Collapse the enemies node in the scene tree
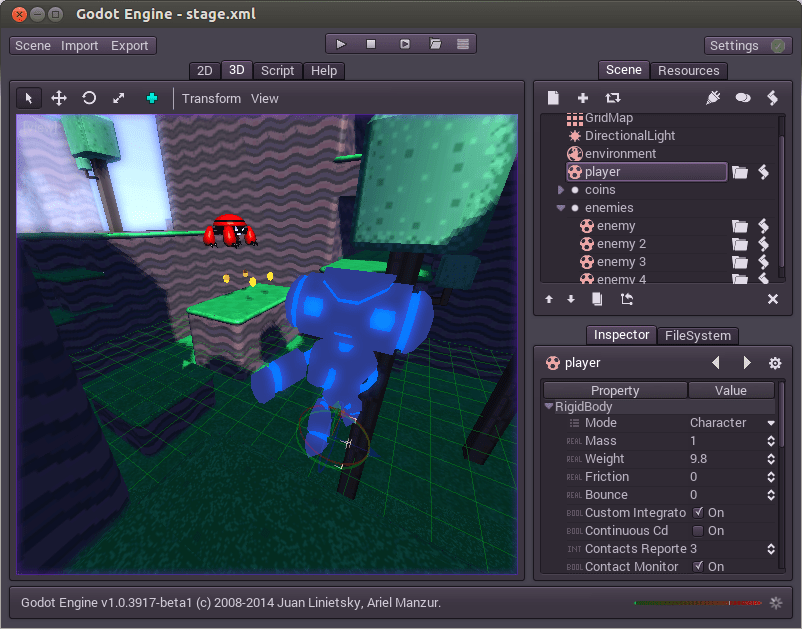Image resolution: width=802 pixels, height=629 pixels. pyautogui.click(x=561, y=207)
